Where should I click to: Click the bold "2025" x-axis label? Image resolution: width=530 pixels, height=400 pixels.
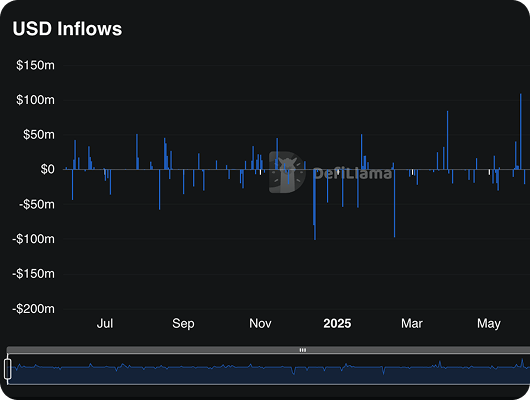[337, 324]
